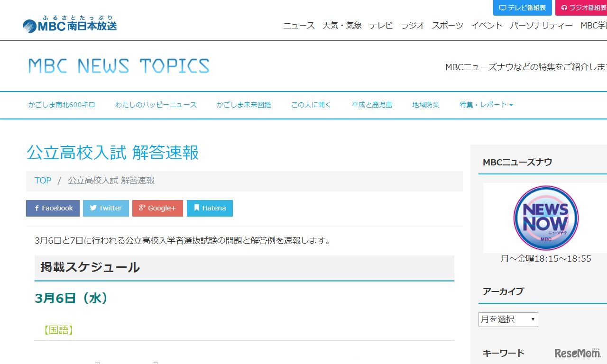Click the MBC NEWS TOPICS banner

119,65
